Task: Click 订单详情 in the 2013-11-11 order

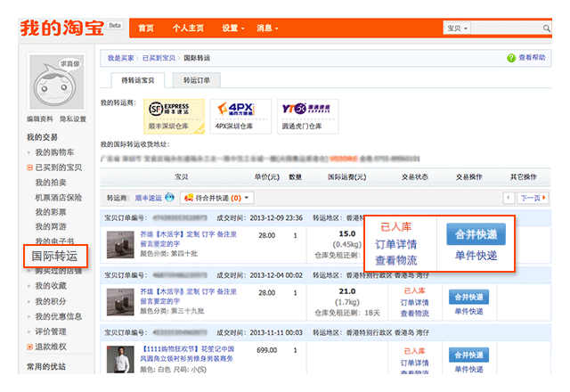Action: pos(414,363)
